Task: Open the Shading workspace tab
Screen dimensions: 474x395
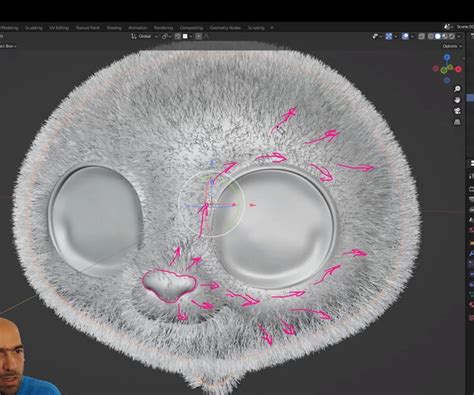Action: click(x=114, y=28)
